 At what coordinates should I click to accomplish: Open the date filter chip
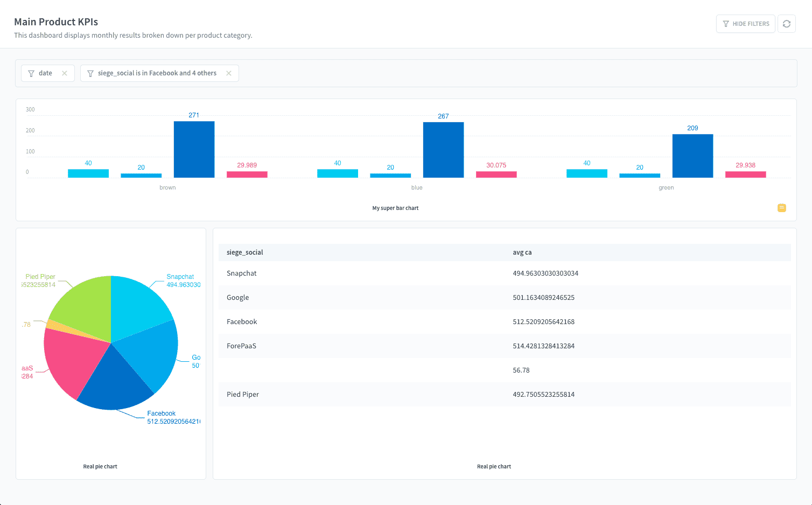pyautogui.click(x=48, y=73)
